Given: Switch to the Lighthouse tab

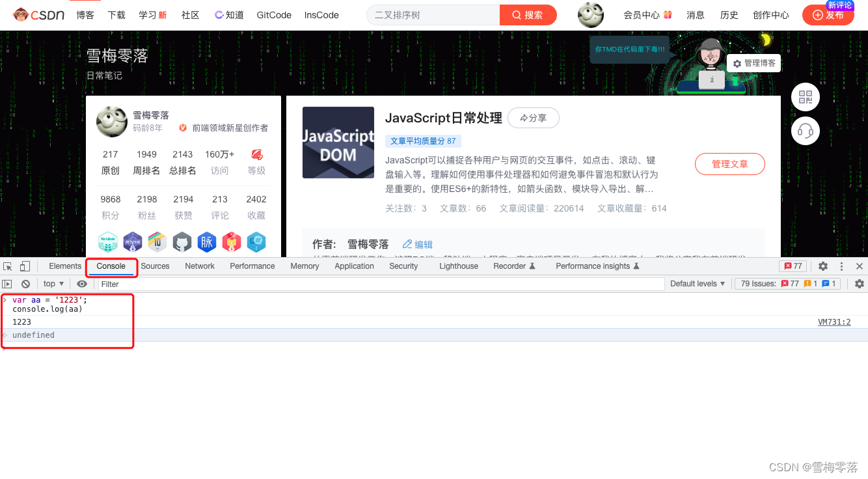Looking at the screenshot, I should (x=459, y=266).
